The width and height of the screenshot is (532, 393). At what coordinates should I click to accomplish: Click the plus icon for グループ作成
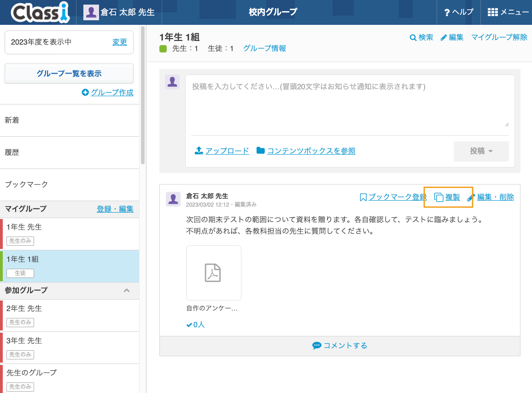[x=85, y=92]
